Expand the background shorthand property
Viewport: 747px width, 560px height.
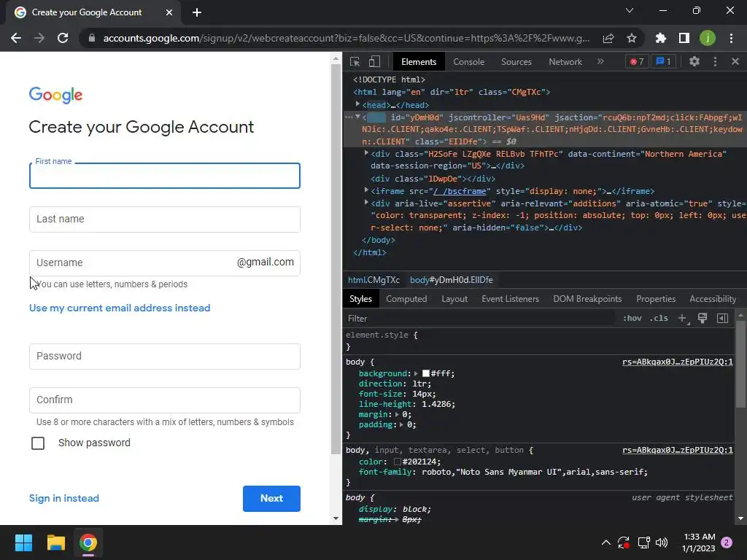point(416,374)
